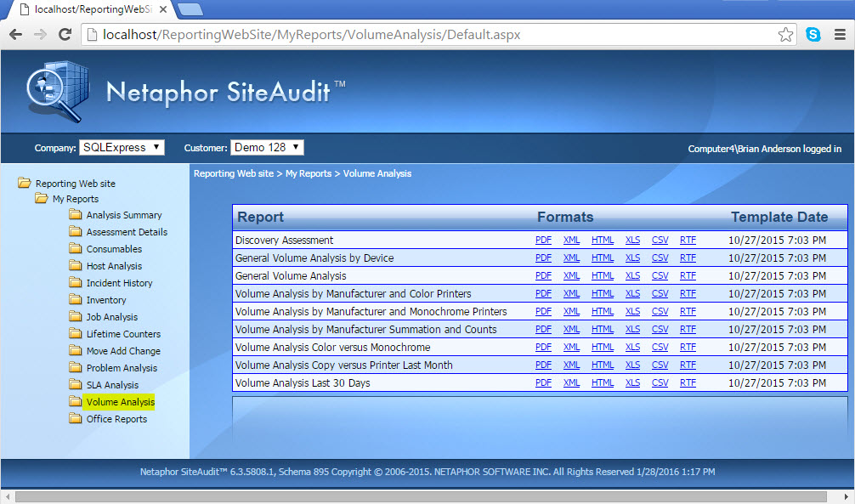Screen dimensions: 855x504
Task: Select the localhost/ReportingWebSite browser tab
Action: pos(90,9)
